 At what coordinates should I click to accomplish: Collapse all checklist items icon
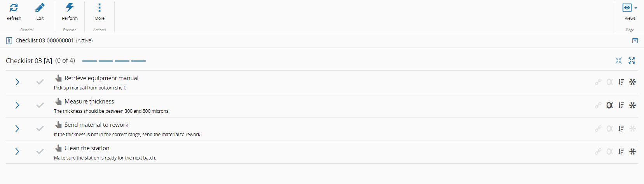tap(619, 61)
